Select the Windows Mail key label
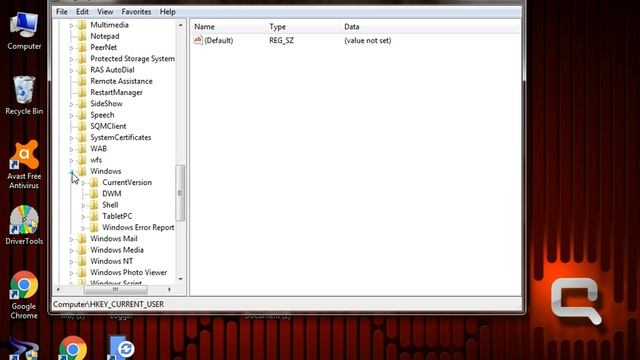This screenshot has width=640, height=360. pos(113,239)
